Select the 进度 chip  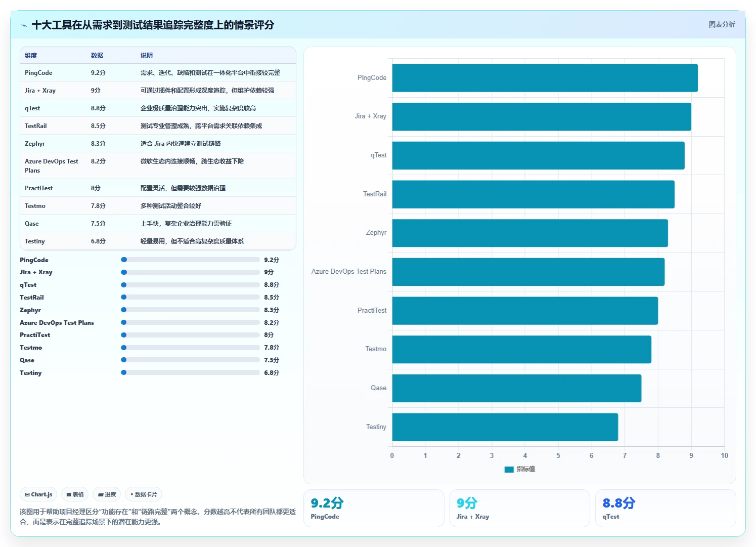(107, 494)
